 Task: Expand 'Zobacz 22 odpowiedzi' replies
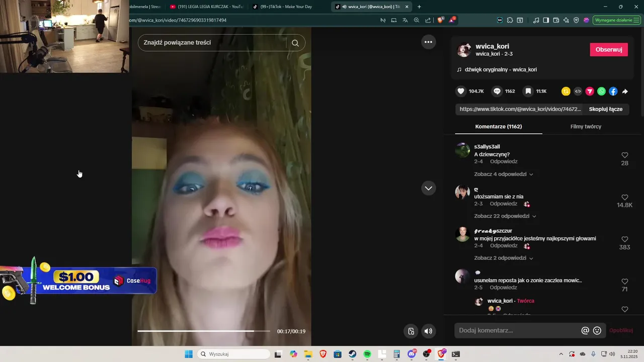click(x=505, y=216)
